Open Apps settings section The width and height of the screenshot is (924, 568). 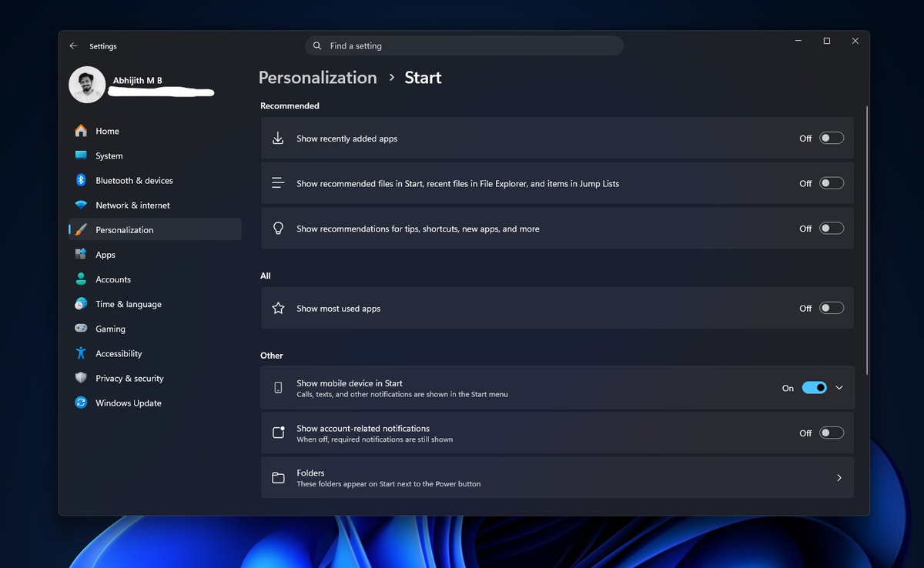(155, 254)
